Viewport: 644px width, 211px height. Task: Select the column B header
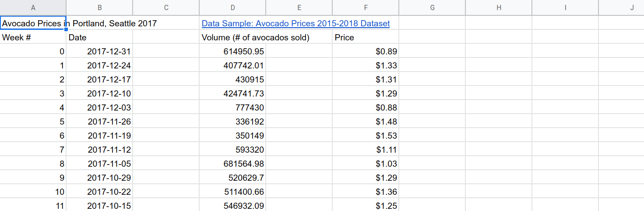[x=100, y=7]
